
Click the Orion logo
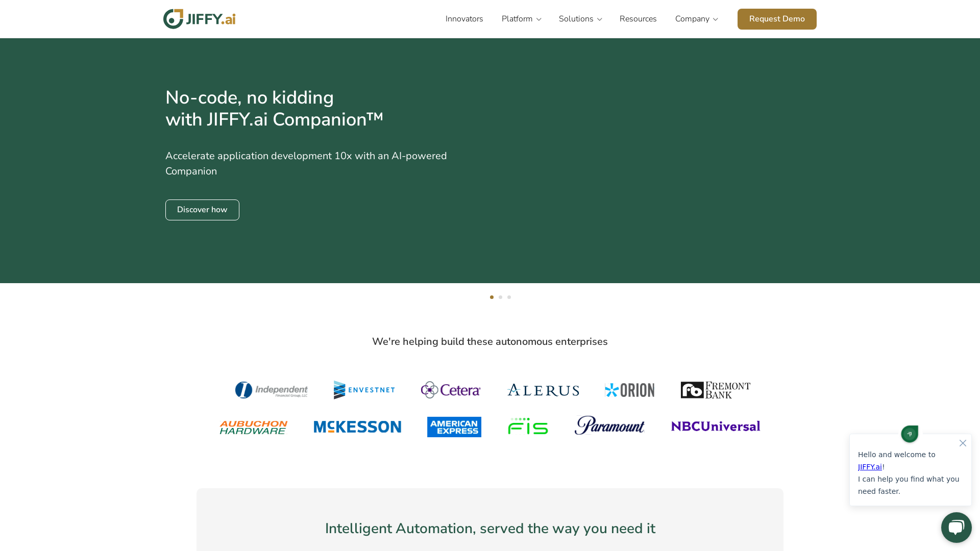[x=629, y=390]
